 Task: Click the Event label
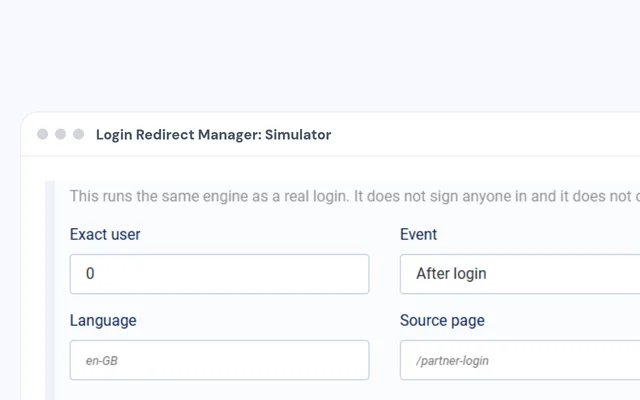coord(418,234)
